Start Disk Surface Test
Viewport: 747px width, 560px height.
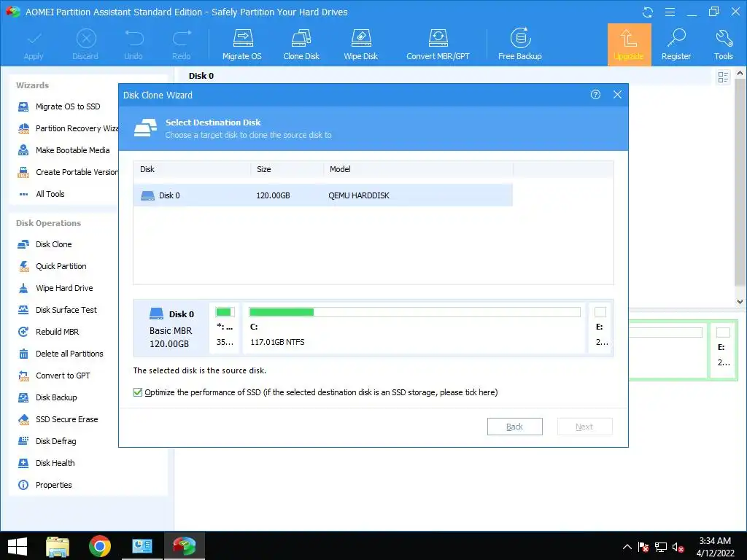pos(57,310)
